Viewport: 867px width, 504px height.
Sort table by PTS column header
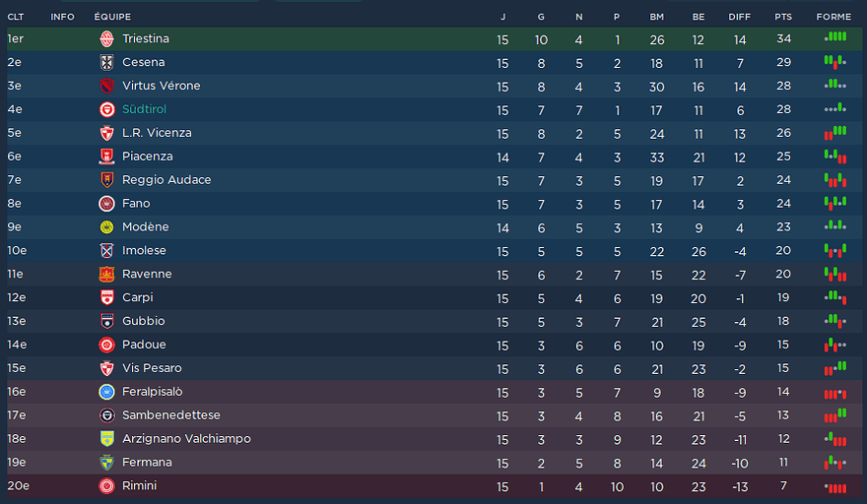coord(783,17)
